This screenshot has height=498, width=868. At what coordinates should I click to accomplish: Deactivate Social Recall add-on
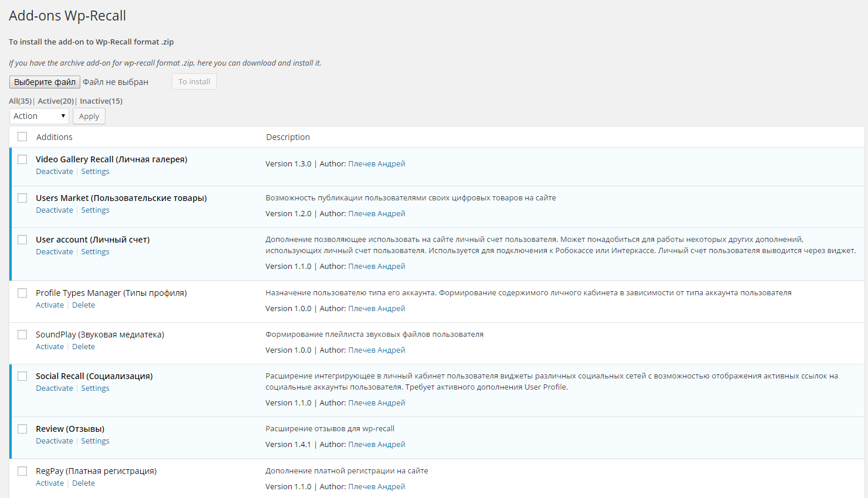(55, 388)
